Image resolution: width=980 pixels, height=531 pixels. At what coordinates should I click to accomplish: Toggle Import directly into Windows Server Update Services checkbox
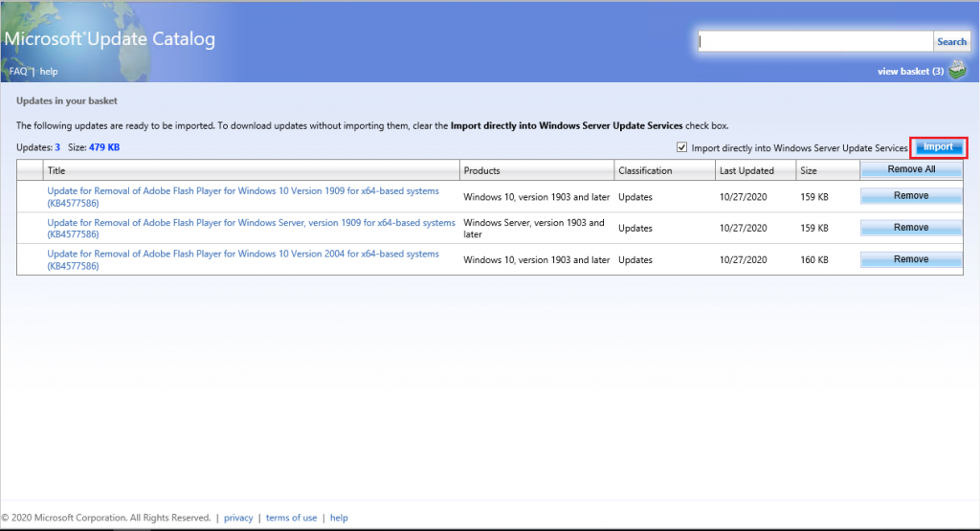click(681, 147)
